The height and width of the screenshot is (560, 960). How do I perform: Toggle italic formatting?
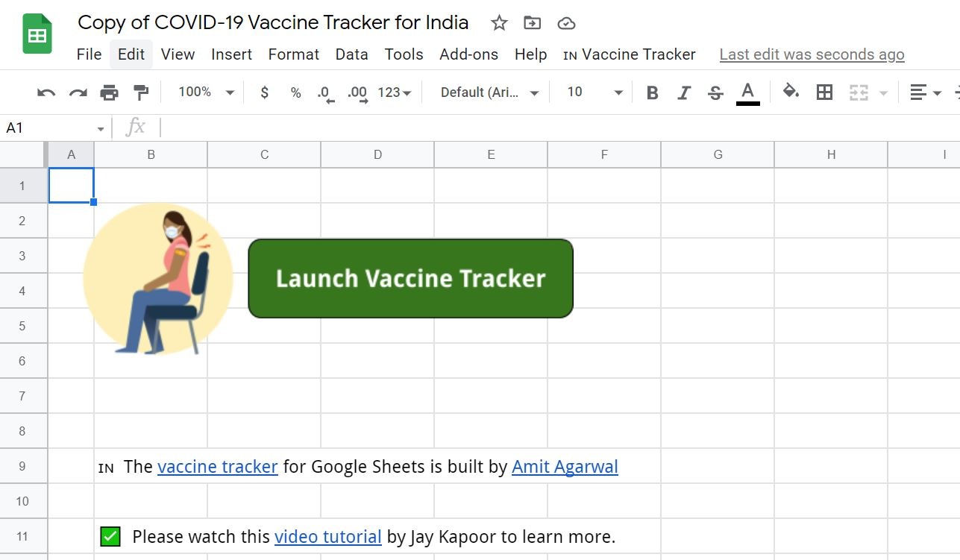pos(684,92)
